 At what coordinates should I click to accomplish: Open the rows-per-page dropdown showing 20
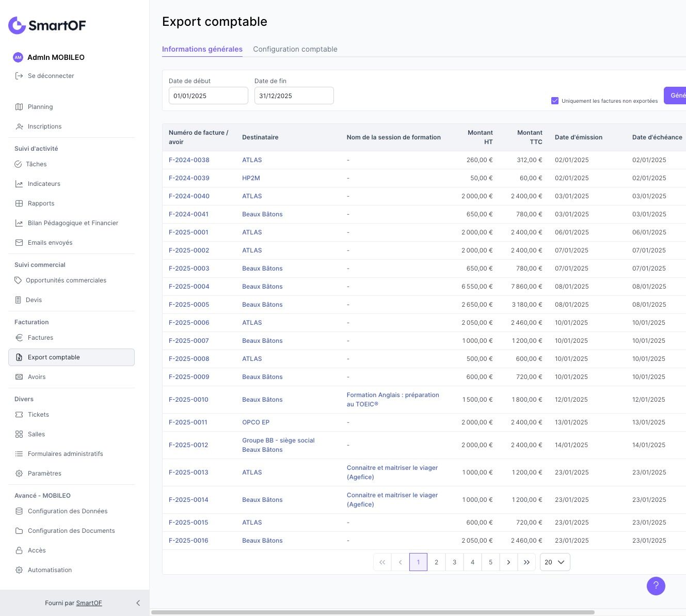[555, 562]
